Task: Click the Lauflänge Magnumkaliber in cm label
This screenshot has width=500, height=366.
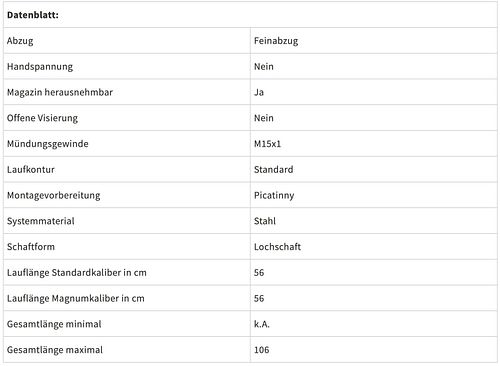Action: pos(76,298)
